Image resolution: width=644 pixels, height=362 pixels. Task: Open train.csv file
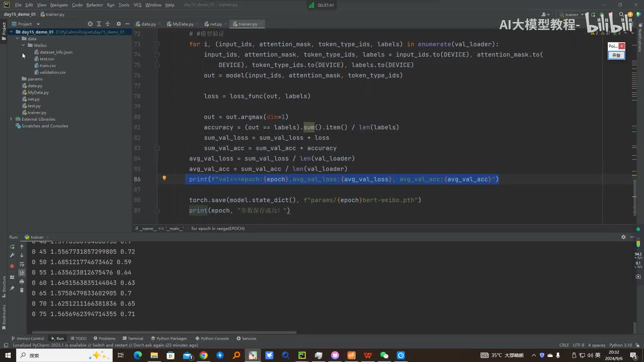[45, 65]
